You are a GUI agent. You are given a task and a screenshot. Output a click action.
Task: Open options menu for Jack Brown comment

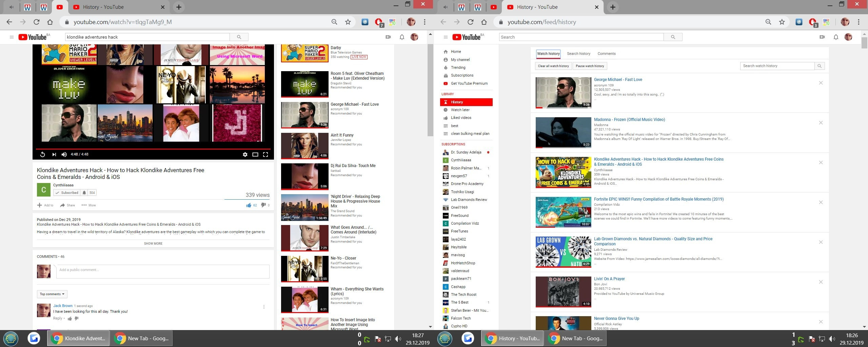pos(264,307)
